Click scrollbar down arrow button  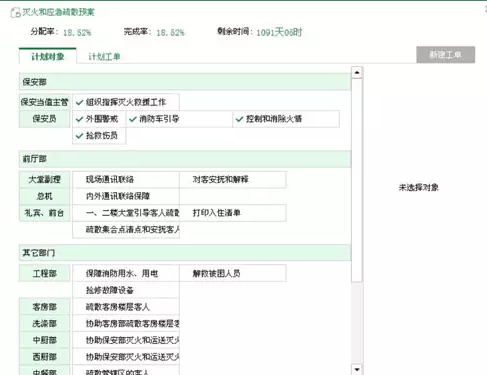(x=357, y=369)
